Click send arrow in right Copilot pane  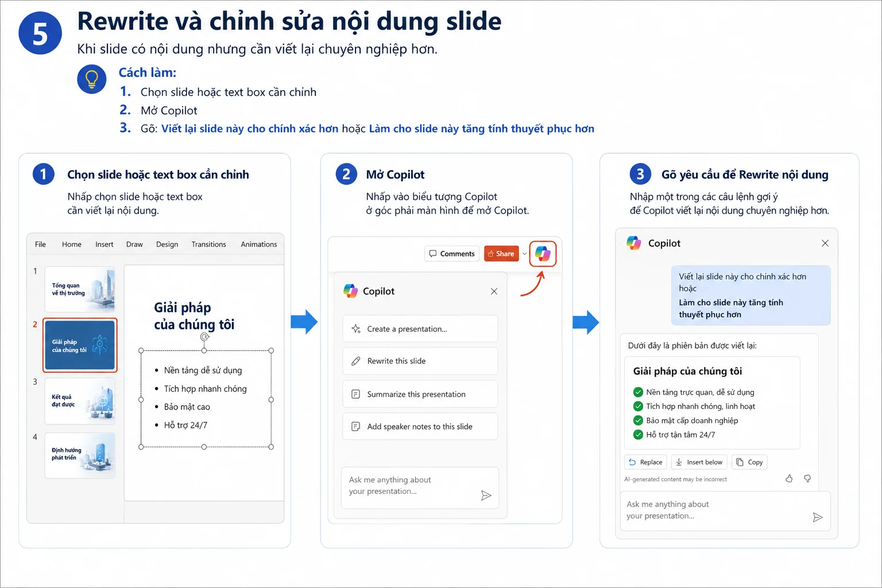(x=818, y=517)
